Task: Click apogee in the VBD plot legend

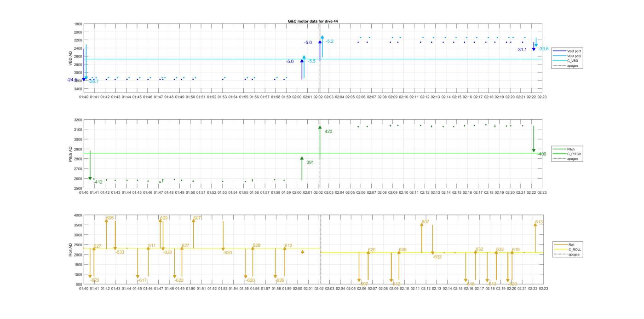Action: [566, 66]
